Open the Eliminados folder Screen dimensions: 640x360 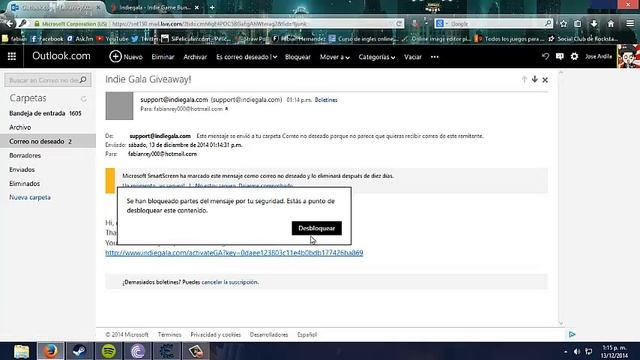48,184
